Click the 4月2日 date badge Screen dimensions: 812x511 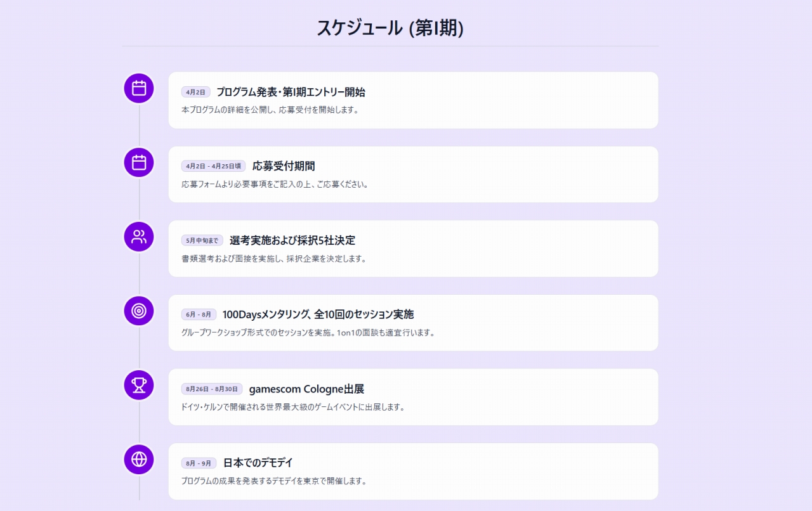click(195, 92)
